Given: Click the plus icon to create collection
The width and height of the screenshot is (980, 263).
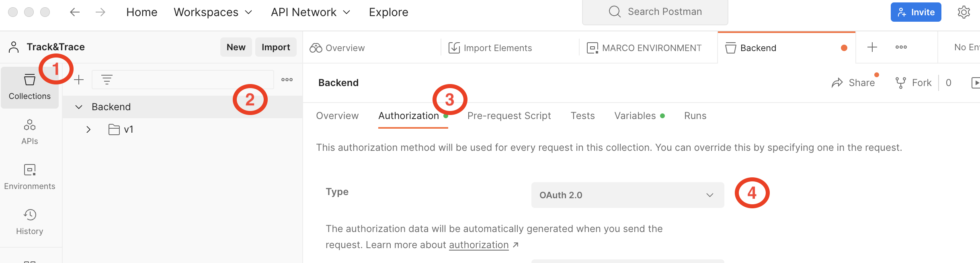Looking at the screenshot, I should click(79, 80).
